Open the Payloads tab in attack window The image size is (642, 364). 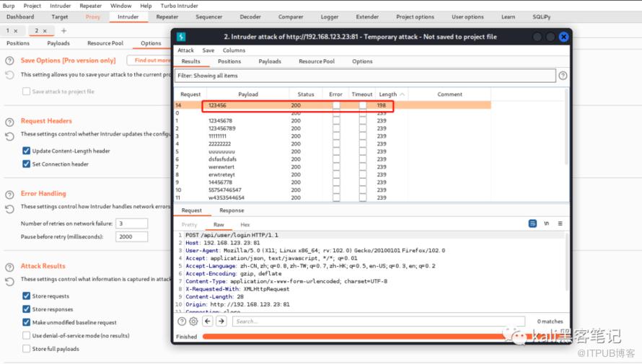point(270,62)
